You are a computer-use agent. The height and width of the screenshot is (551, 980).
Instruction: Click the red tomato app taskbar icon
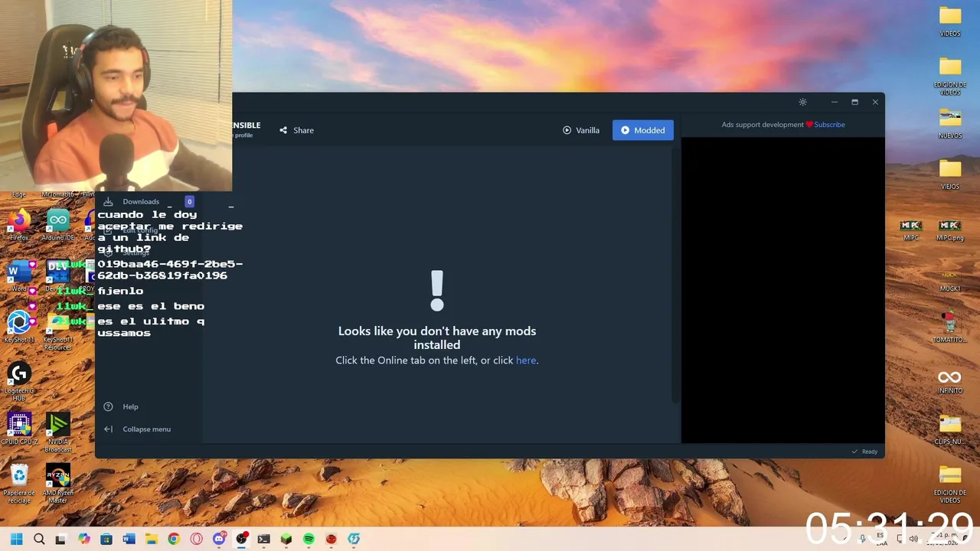tap(331, 539)
